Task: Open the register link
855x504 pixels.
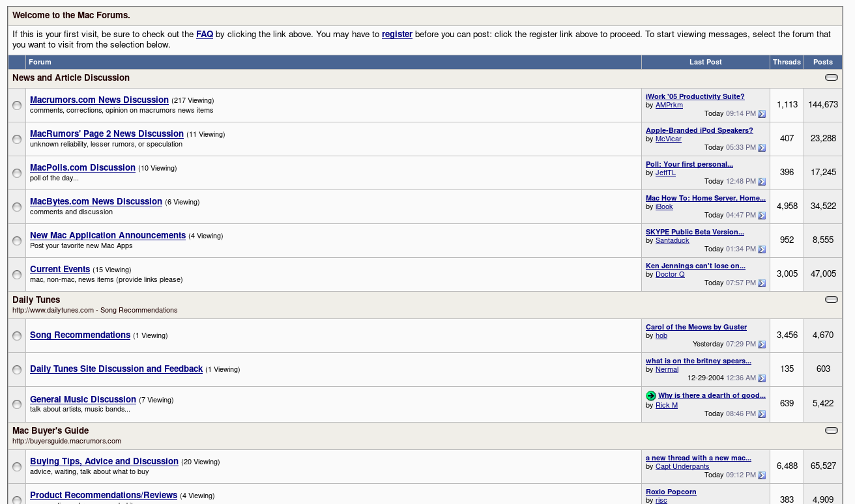Action: [x=397, y=34]
